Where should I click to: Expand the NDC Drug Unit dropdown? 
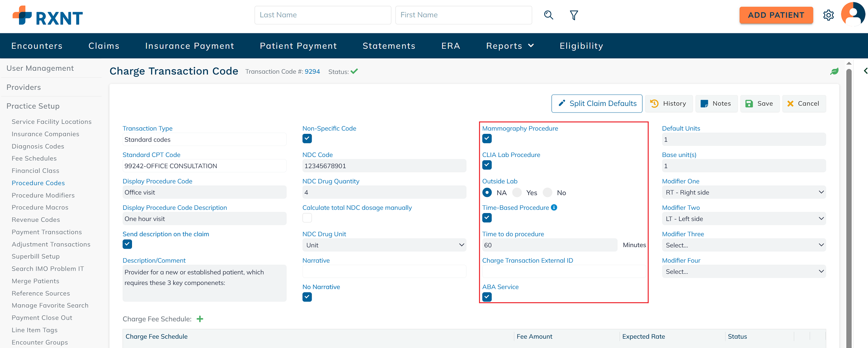point(384,245)
